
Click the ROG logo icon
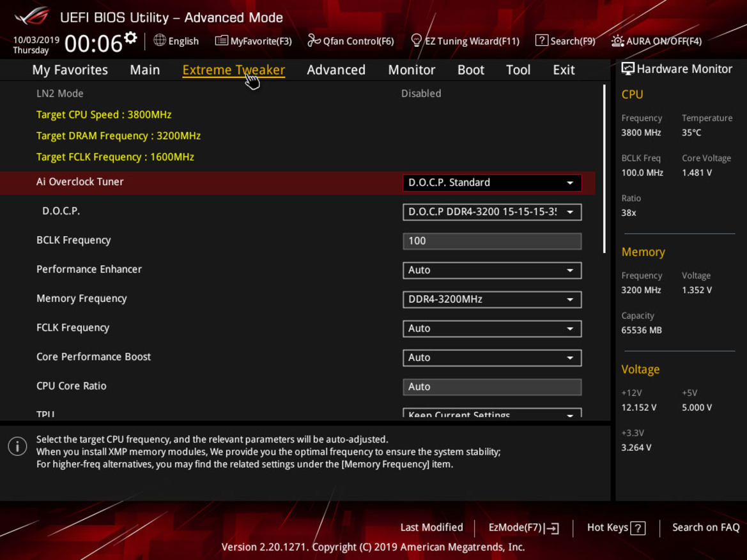click(x=32, y=16)
